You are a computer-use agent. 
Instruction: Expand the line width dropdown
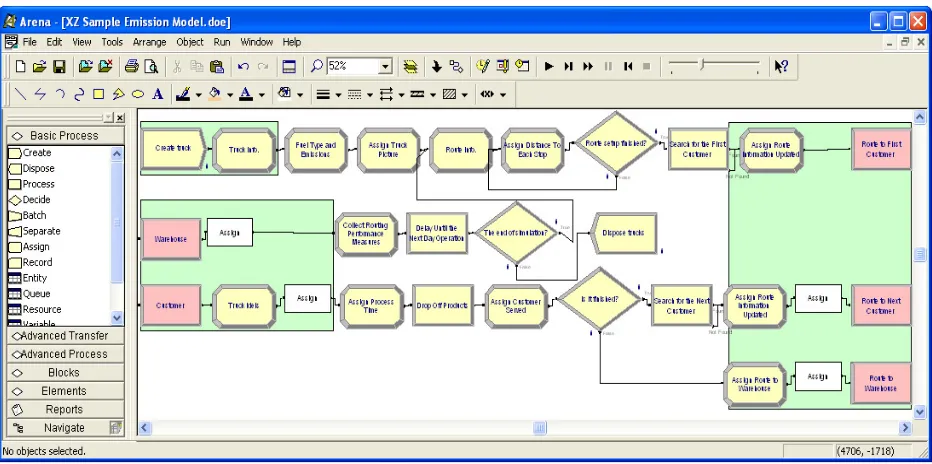[338, 94]
